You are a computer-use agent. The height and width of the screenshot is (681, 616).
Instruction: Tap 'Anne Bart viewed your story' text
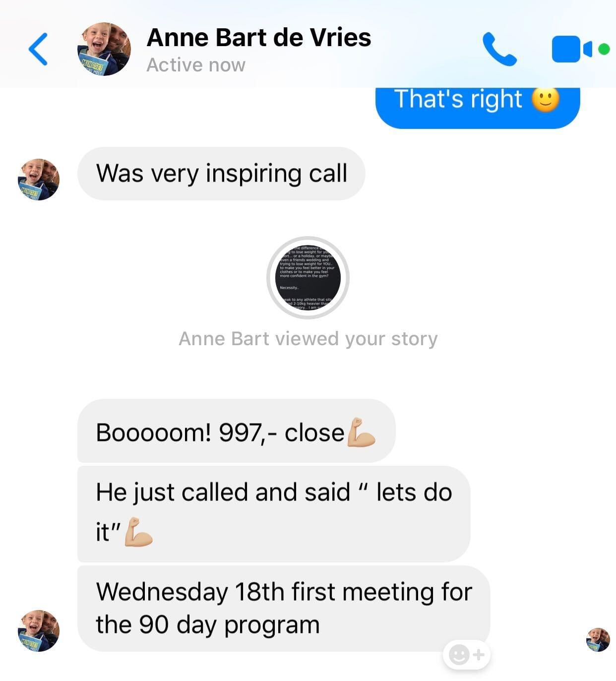[x=308, y=339]
